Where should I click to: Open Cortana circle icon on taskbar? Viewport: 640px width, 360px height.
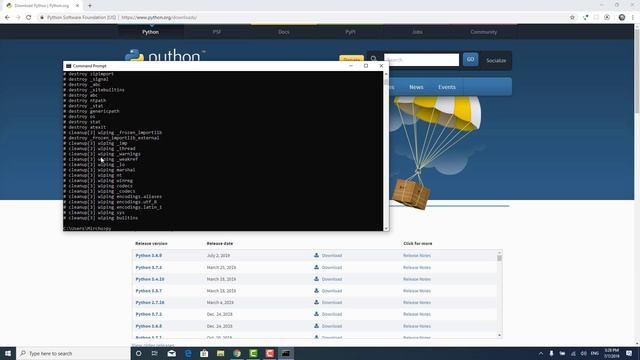(x=139, y=353)
